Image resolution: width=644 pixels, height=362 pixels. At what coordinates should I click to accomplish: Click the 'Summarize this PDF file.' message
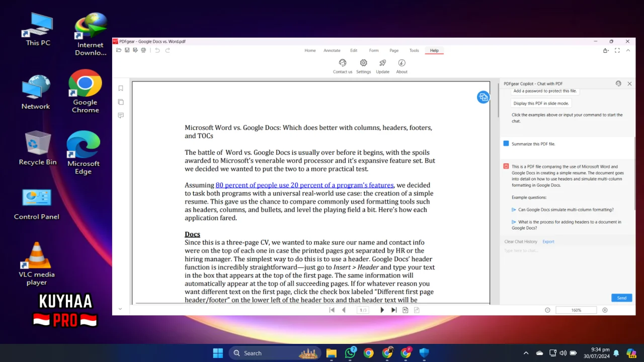(x=533, y=144)
